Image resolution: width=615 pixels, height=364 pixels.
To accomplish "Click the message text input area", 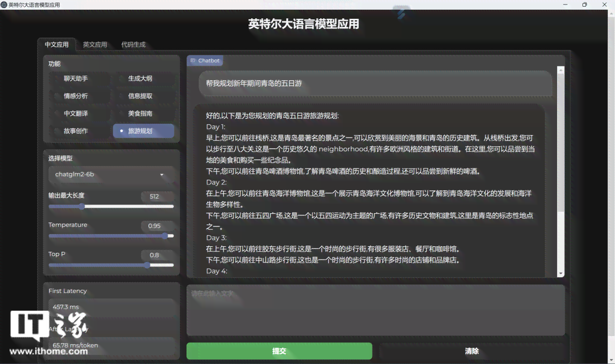I will pos(376,310).
